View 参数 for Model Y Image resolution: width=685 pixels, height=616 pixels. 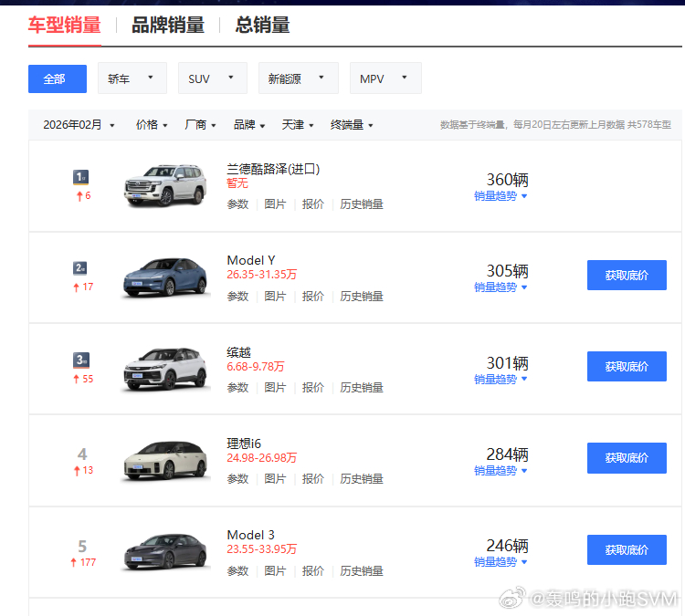coord(237,297)
